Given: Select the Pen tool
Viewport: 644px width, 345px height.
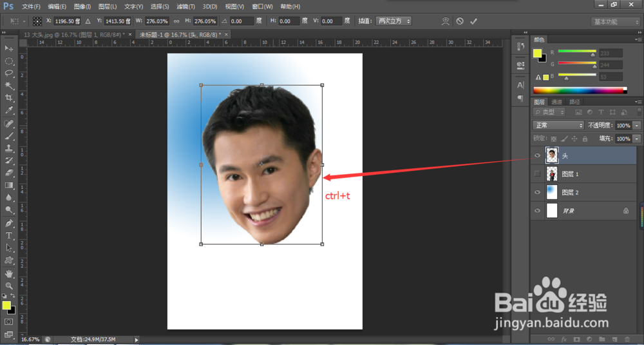Looking at the screenshot, I should point(8,223).
